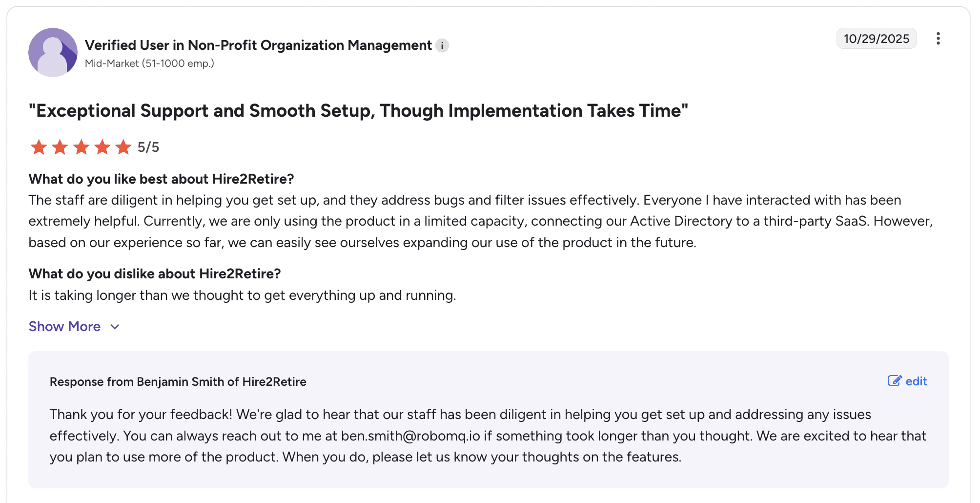This screenshot has width=980, height=503.
Task: Click the third rating star
Action: tap(81, 147)
